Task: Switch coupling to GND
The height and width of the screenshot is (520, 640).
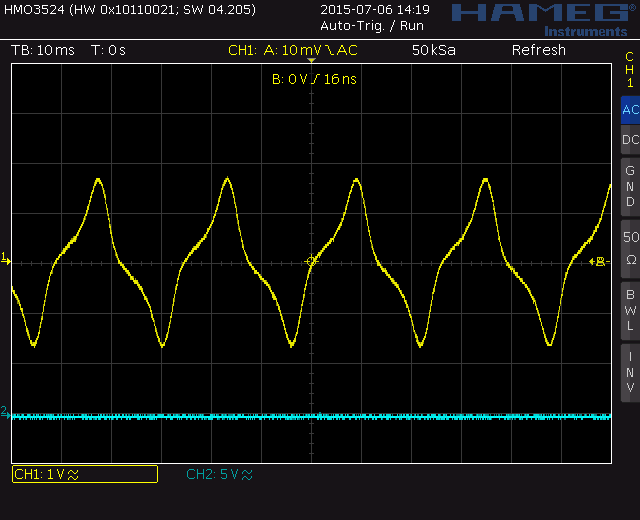Action: [630, 186]
